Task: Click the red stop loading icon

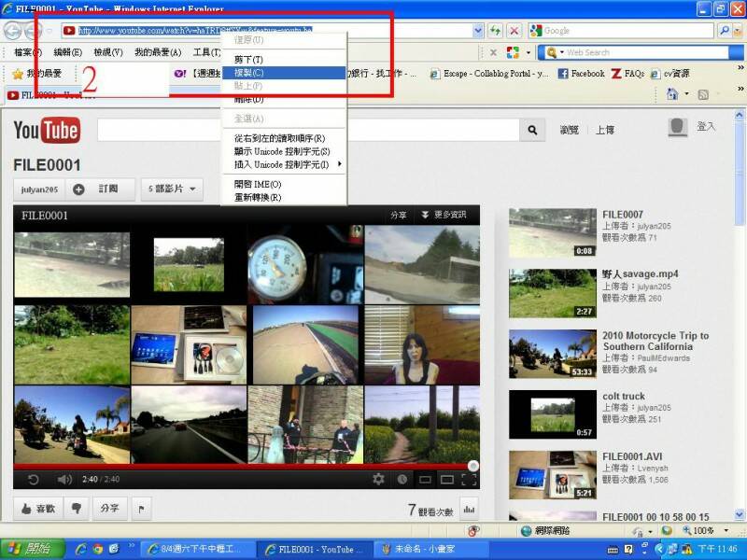Action: (x=514, y=31)
